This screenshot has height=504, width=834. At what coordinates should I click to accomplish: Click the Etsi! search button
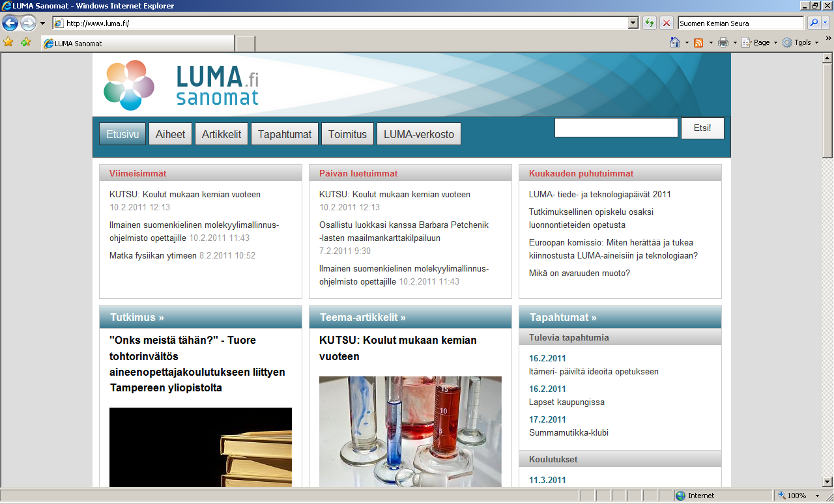(x=702, y=128)
